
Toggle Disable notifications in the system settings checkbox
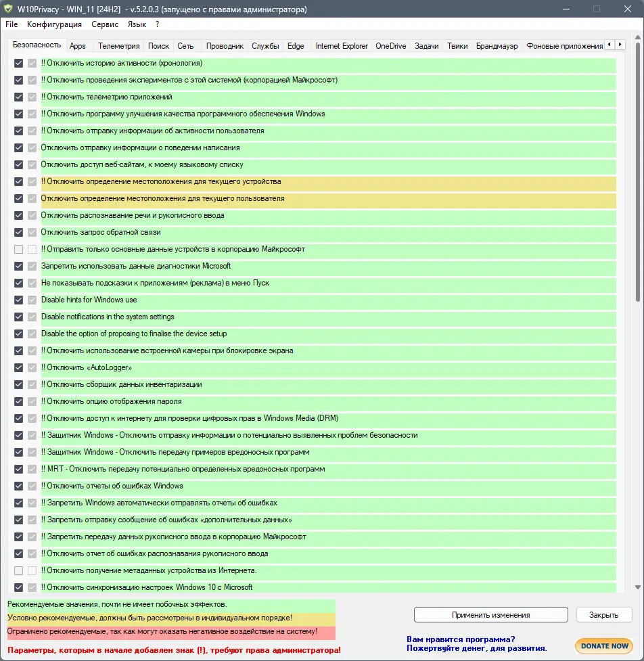click(x=18, y=317)
